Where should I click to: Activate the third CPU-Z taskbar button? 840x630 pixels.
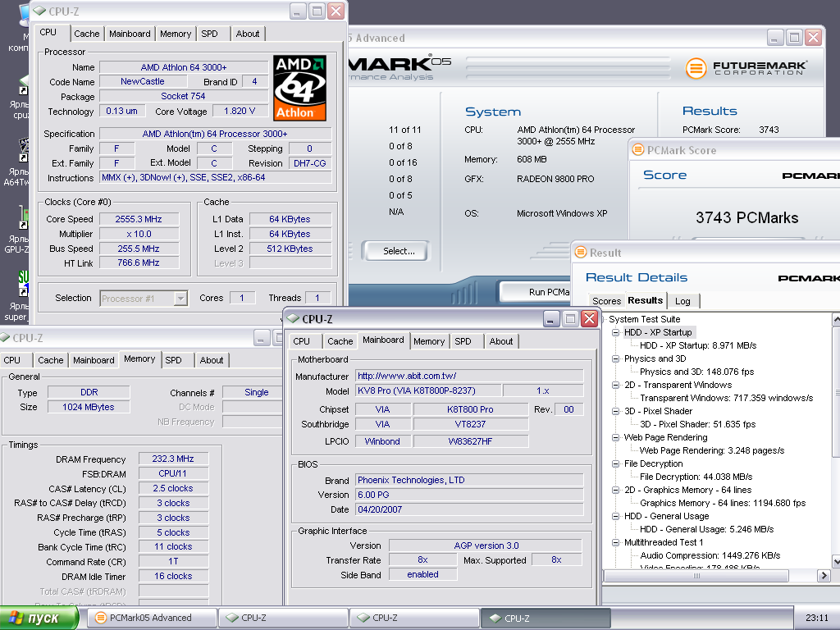pyautogui.click(x=546, y=618)
